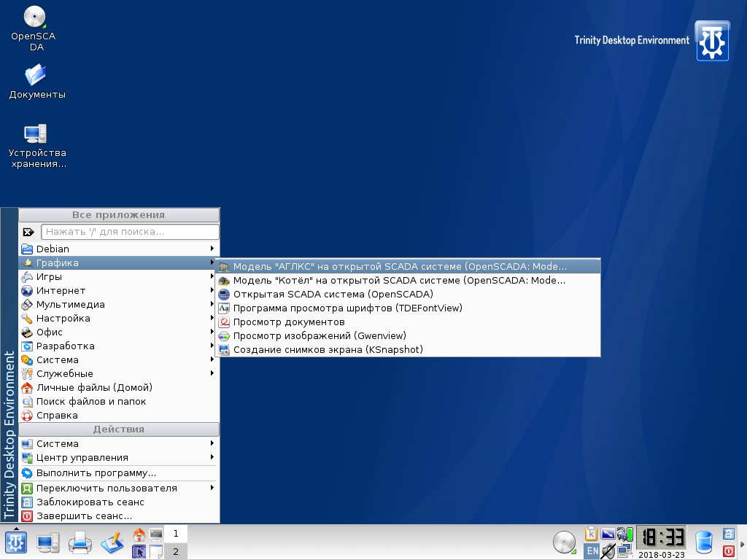Click the blue trash bin icon in the panel
The image size is (747, 560).
704,542
